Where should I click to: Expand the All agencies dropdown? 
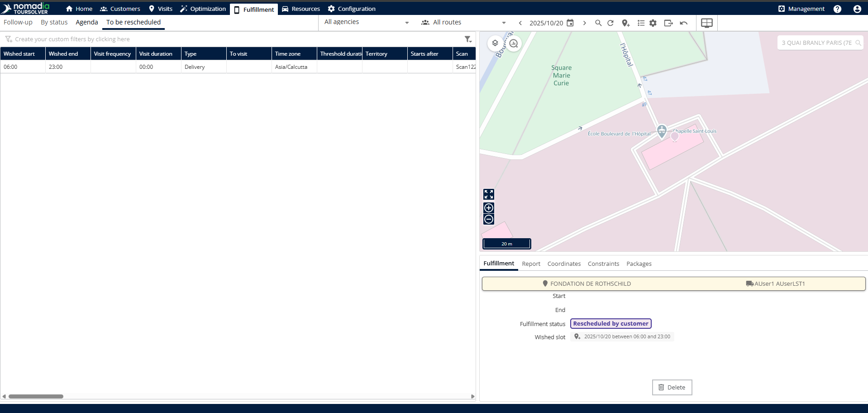click(x=367, y=22)
